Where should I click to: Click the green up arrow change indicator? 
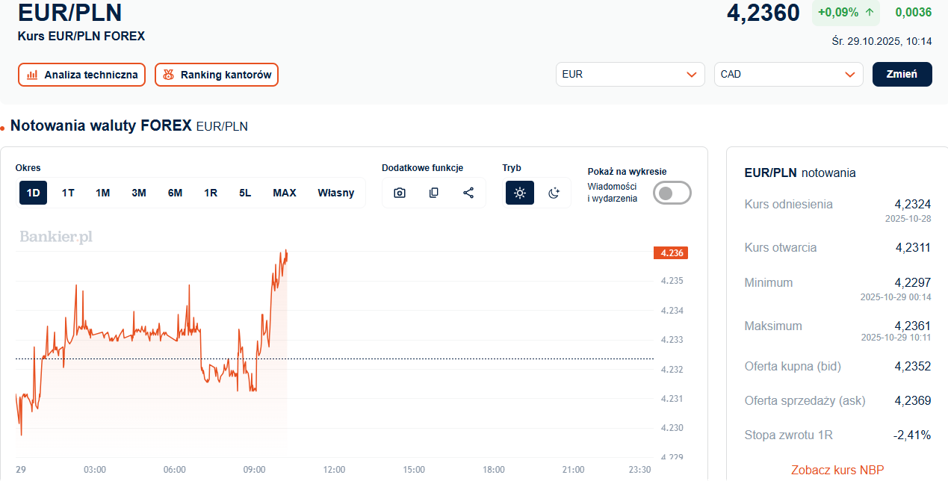[x=869, y=13]
